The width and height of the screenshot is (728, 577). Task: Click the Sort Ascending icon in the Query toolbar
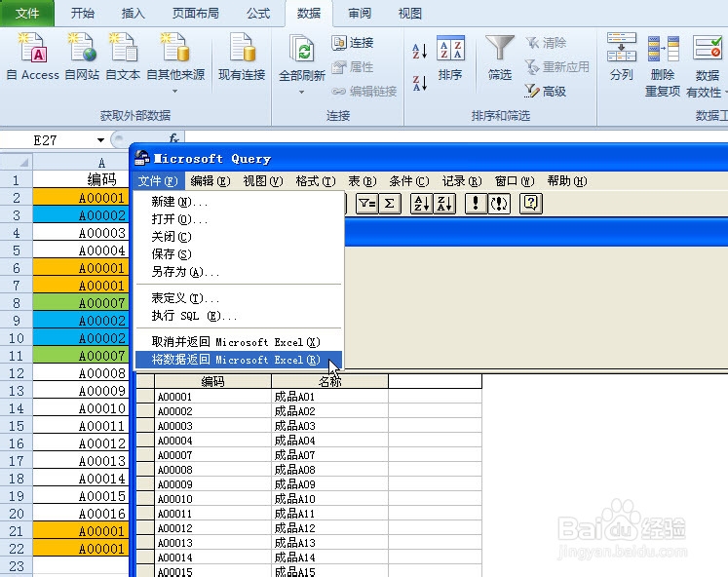[x=422, y=204]
